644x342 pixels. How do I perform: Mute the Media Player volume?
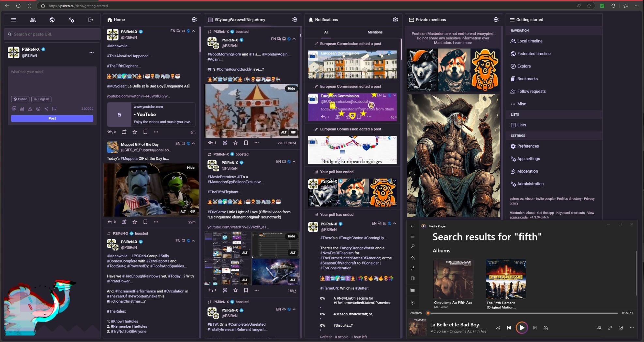[x=599, y=328]
